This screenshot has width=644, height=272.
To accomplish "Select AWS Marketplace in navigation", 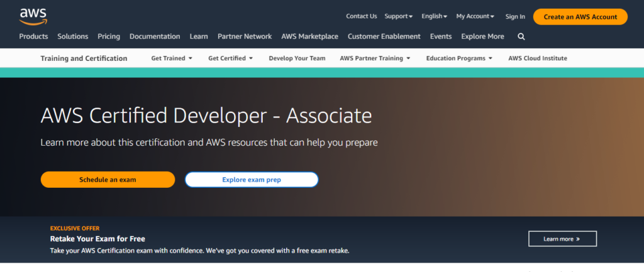I will click(x=309, y=36).
